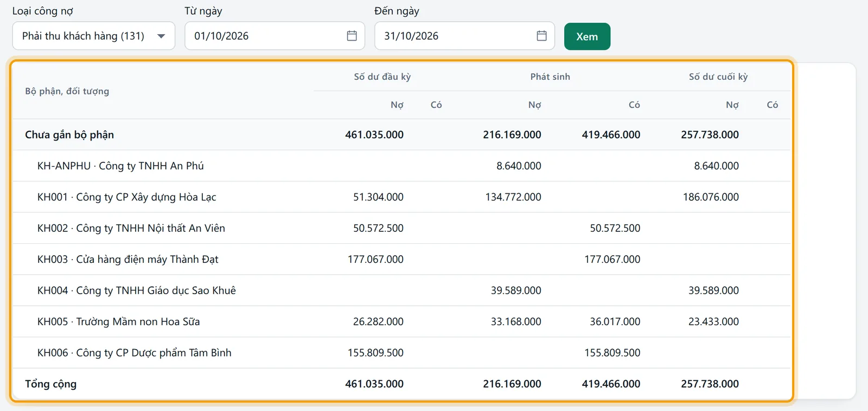Screen dimensions: 868x411
Task: Focus the 31/10/2026 end date field
Action: pyautogui.click(x=464, y=36)
